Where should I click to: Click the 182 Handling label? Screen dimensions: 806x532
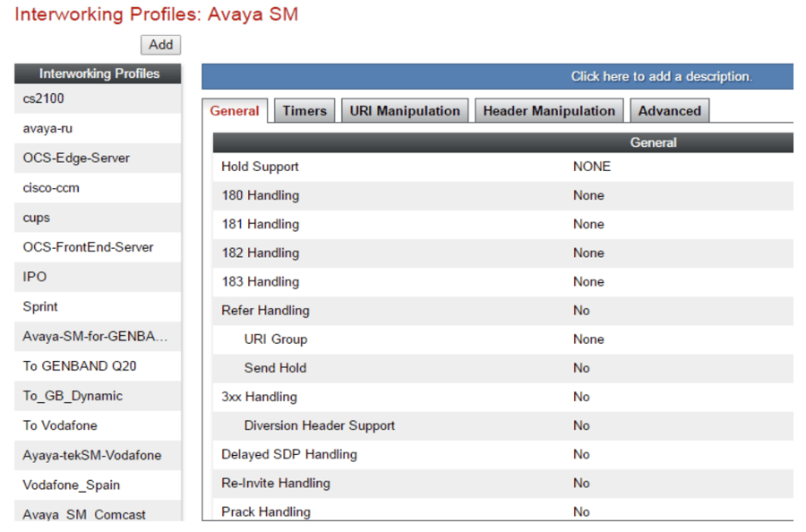(260, 253)
